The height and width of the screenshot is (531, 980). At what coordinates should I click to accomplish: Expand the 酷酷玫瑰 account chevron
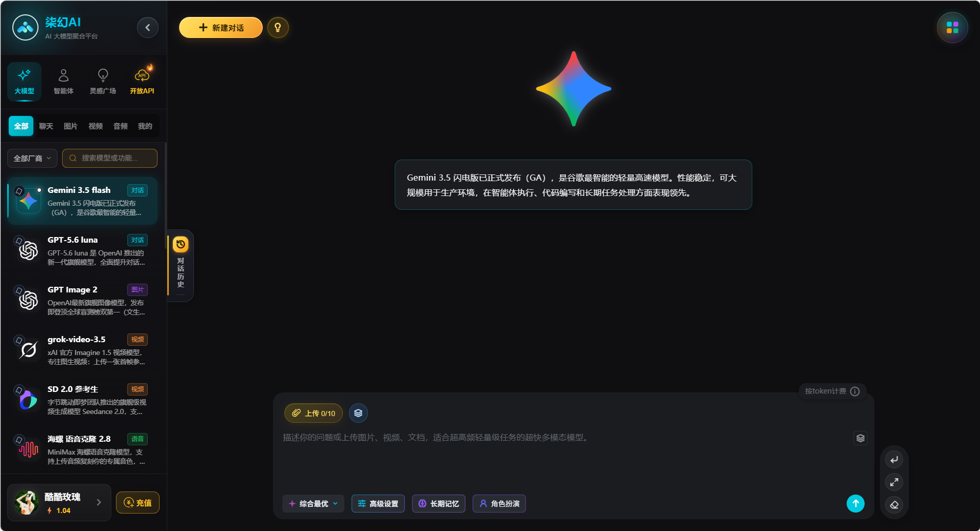pyautogui.click(x=99, y=502)
